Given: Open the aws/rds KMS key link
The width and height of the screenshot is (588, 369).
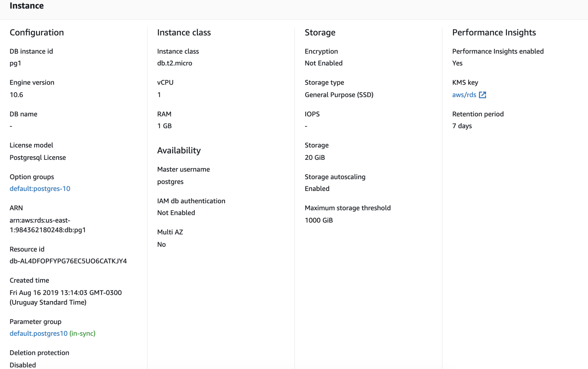Looking at the screenshot, I should click(464, 95).
